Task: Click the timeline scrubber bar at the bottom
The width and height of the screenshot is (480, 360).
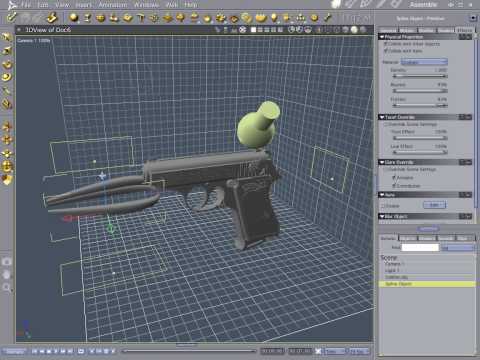Action: click(x=190, y=351)
